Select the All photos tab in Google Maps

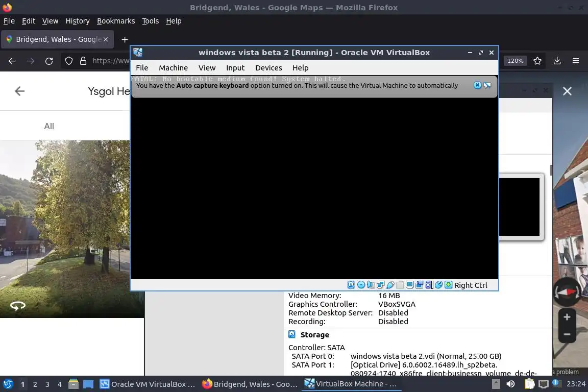tap(49, 126)
